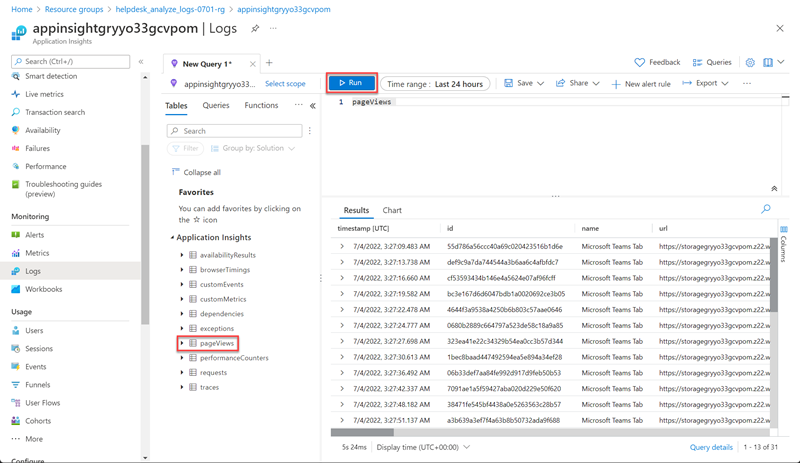Viewport: 800px width, 463px height.
Task: Open Smart detection
Action: pos(51,76)
